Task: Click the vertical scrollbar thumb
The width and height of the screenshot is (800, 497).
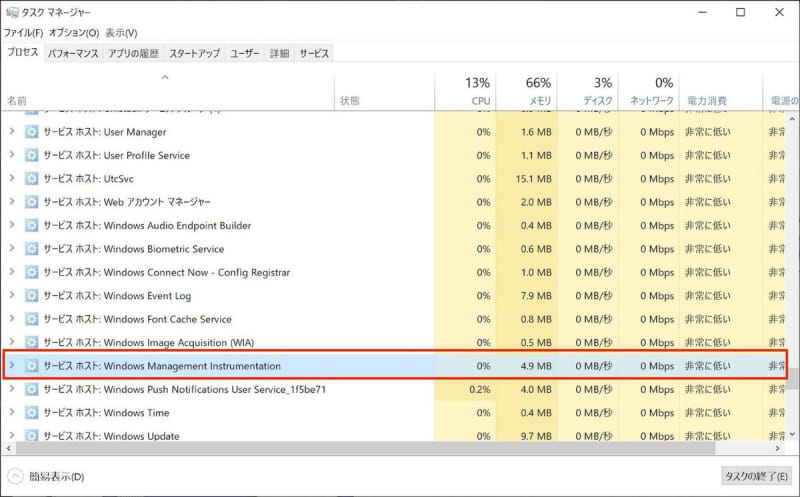Action: [792, 378]
